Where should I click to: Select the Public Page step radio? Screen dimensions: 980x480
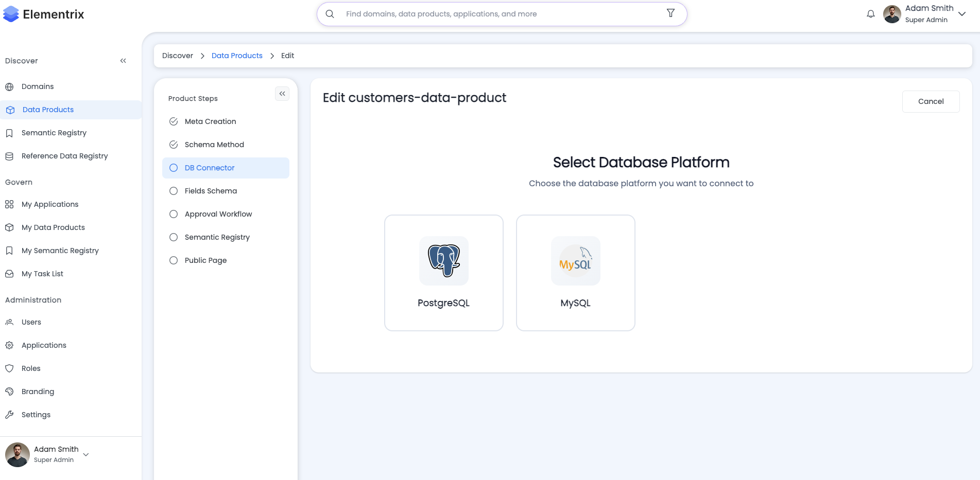(x=174, y=260)
